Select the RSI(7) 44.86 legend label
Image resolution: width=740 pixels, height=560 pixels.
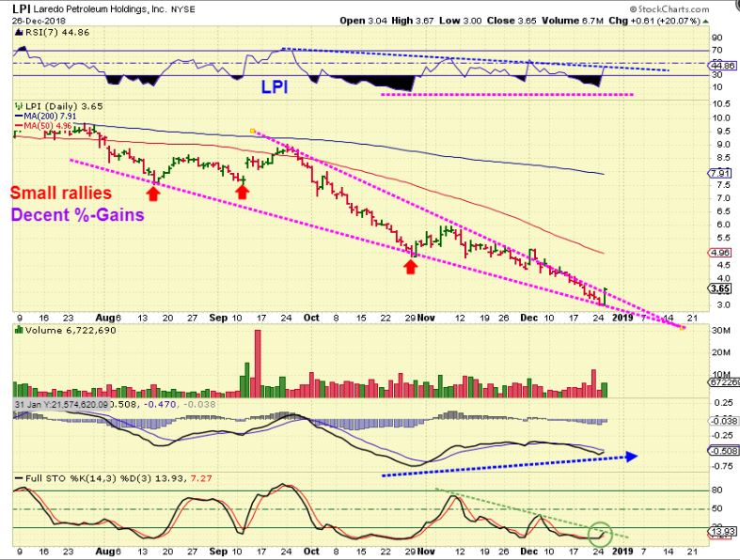pos(57,32)
